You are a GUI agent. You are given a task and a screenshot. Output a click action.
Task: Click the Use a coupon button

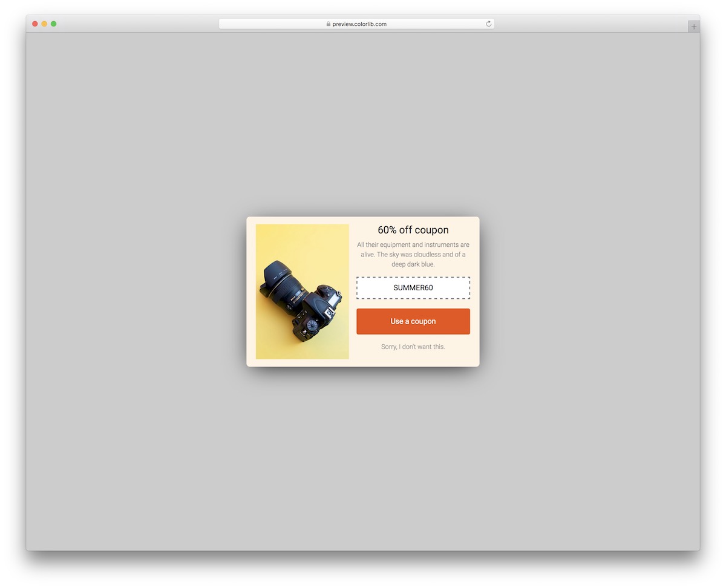tap(413, 321)
